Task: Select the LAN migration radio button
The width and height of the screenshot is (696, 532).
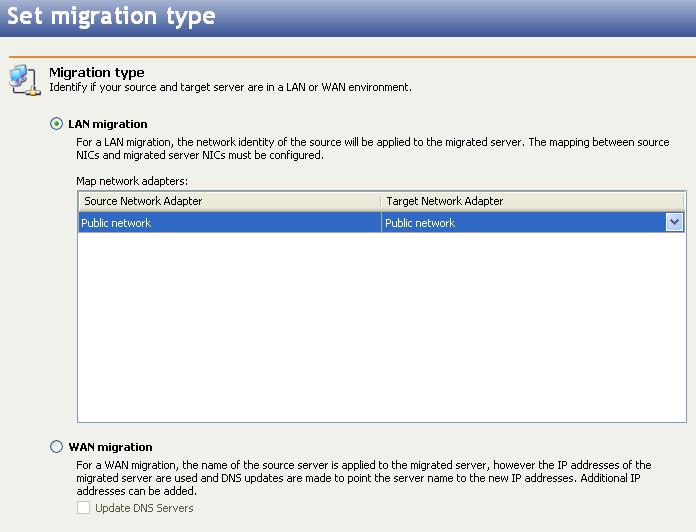Action: [x=56, y=124]
